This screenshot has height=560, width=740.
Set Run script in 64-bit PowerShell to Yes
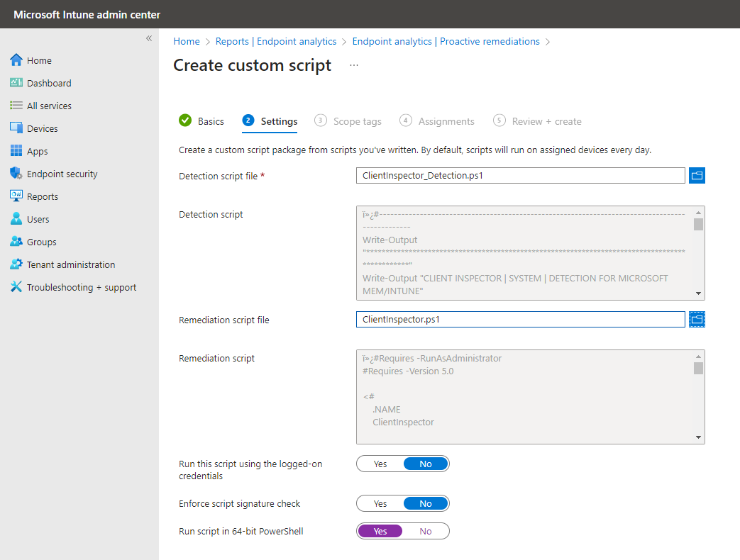(x=380, y=531)
